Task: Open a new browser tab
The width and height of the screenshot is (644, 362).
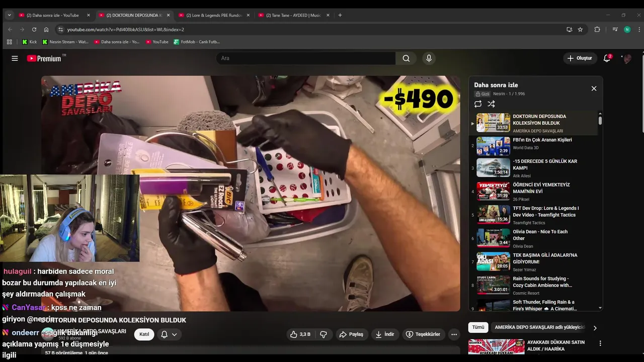Action: pyautogui.click(x=340, y=15)
